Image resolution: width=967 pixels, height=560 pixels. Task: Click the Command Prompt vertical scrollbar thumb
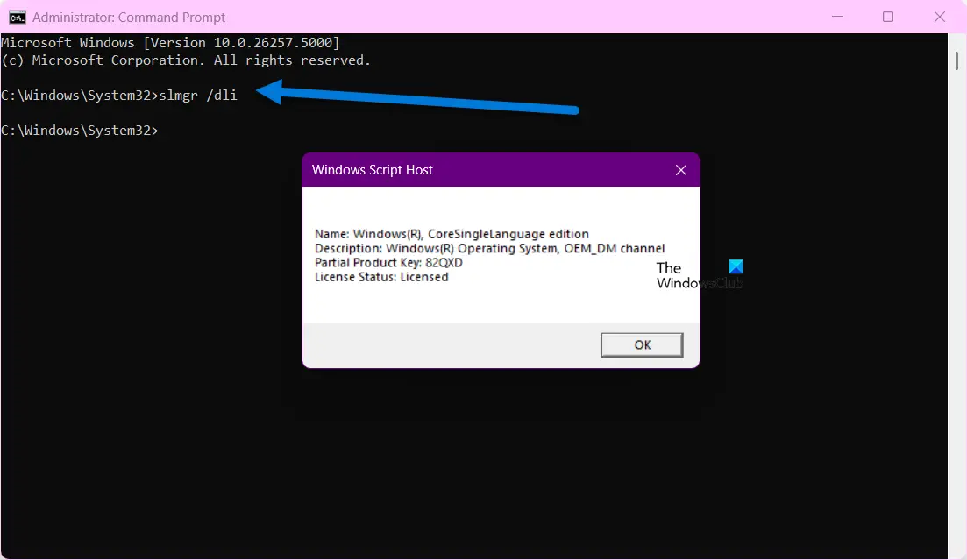pyautogui.click(x=956, y=61)
